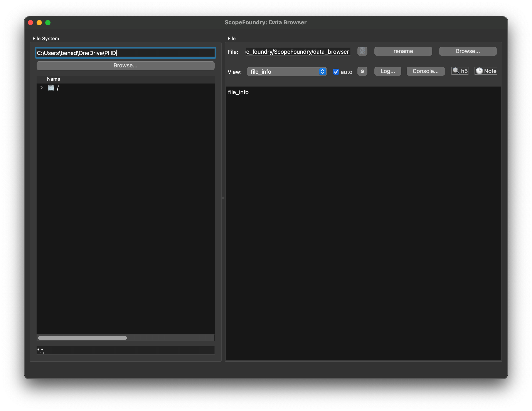Viewport: 532px width, 411px height.
Task: Click Browse... in the File panel
Action: (x=468, y=51)
